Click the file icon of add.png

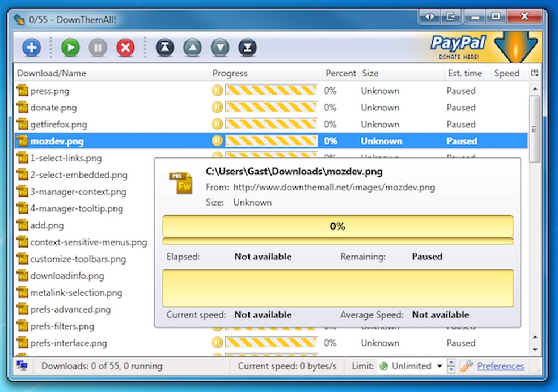[23, 225]
